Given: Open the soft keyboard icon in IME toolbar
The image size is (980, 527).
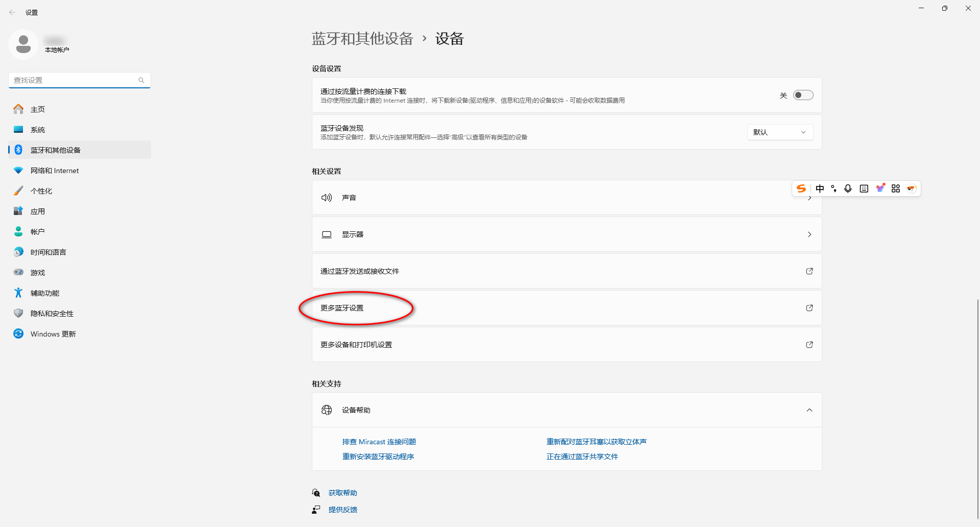Looking at the screenshot, I should (x=864, y=188).
